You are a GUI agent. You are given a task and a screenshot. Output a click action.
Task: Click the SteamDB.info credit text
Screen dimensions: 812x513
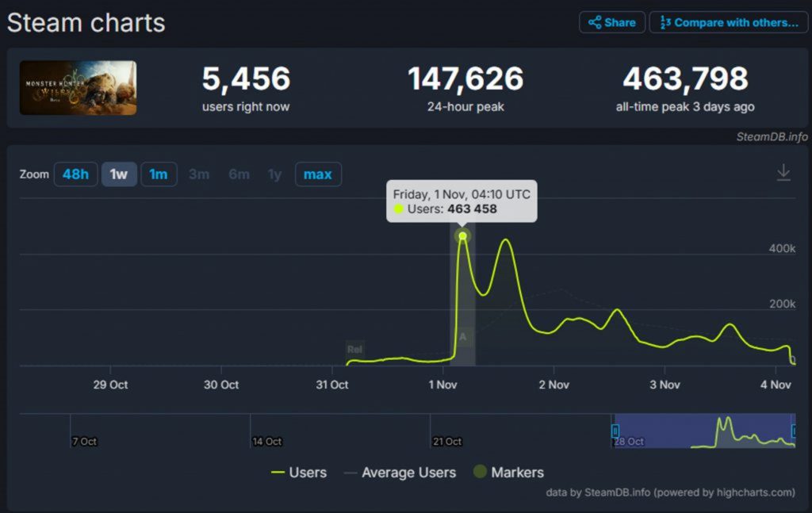click(772, 136)
